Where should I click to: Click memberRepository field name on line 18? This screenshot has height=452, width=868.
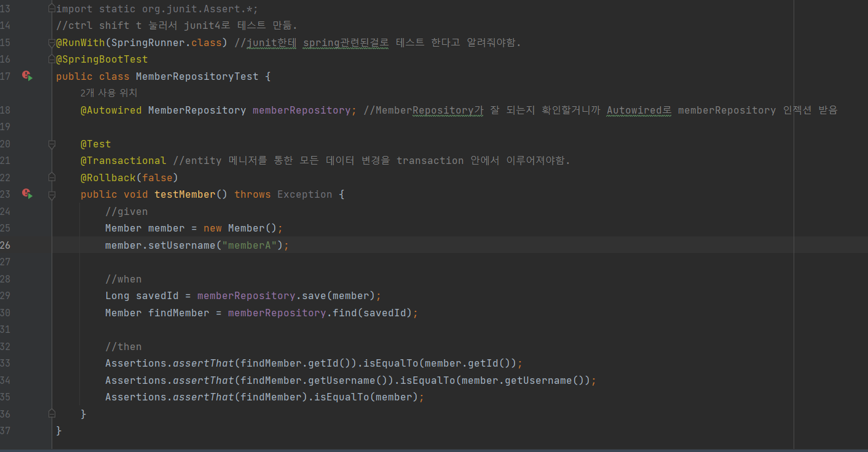(302, 110)
